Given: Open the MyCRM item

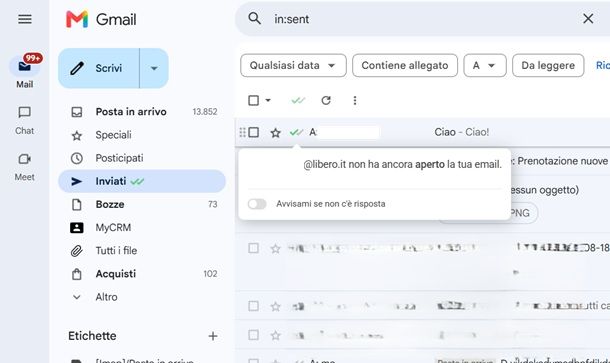Looking at the screenshot, I should [x=142, y=228].
